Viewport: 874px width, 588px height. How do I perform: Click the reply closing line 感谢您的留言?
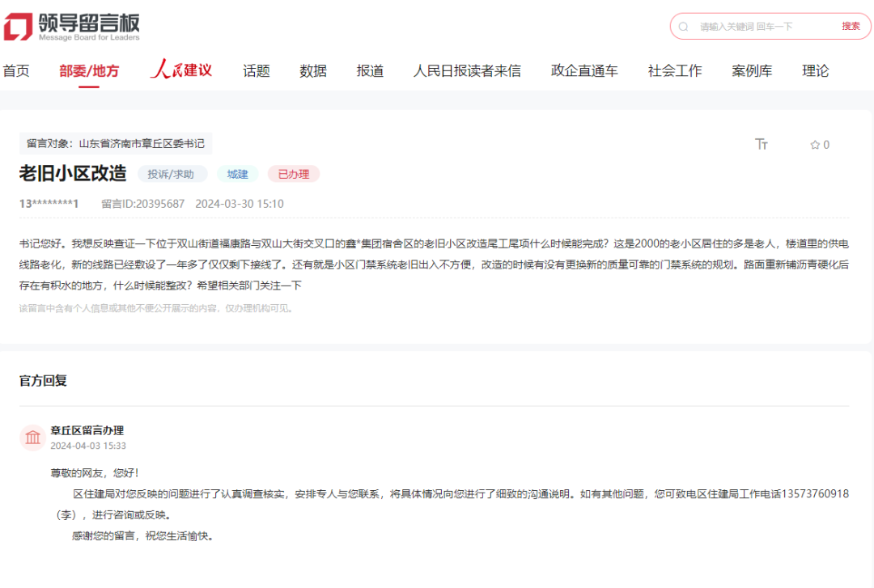click(143, 536)
